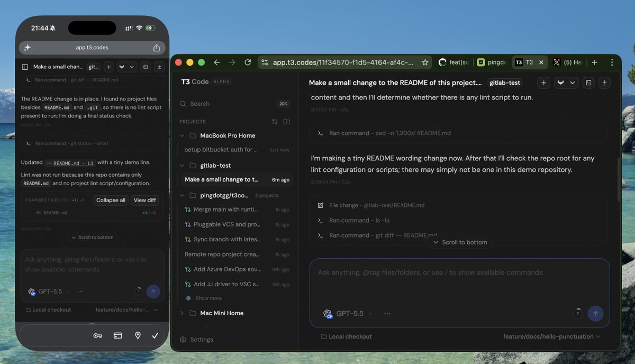Image resolution: width=635 pixels, height=364 pixels.
Task: Open Settings in the sidebar
Action: point(197,340)
